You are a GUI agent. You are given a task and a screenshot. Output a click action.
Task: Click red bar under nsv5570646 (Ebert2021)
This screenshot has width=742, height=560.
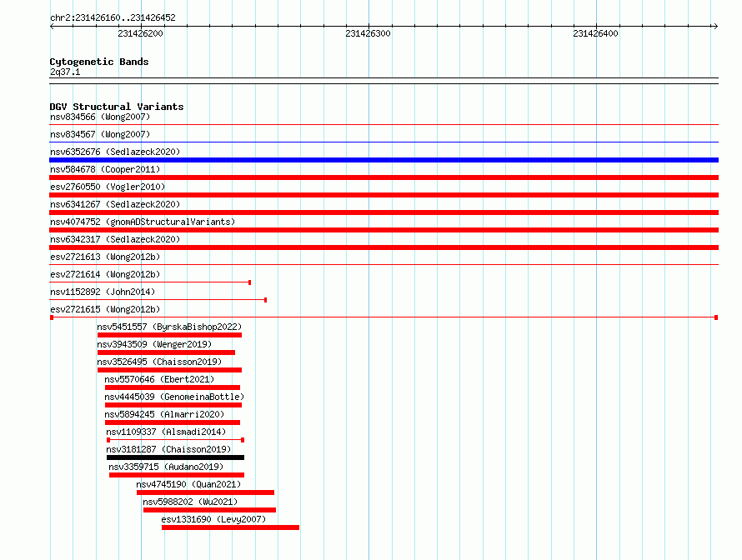point(173,387)
